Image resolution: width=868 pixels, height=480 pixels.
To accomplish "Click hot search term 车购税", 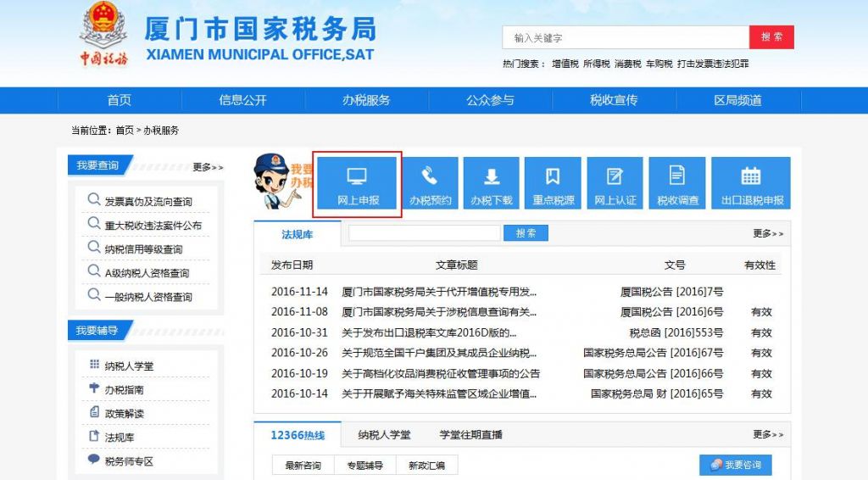I will 659,64.
